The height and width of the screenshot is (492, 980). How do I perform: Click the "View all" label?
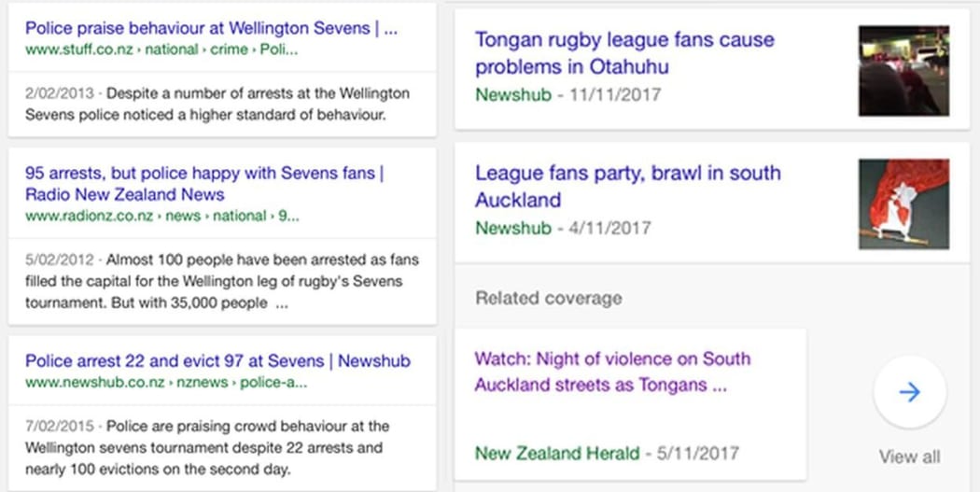pos(909,457)
